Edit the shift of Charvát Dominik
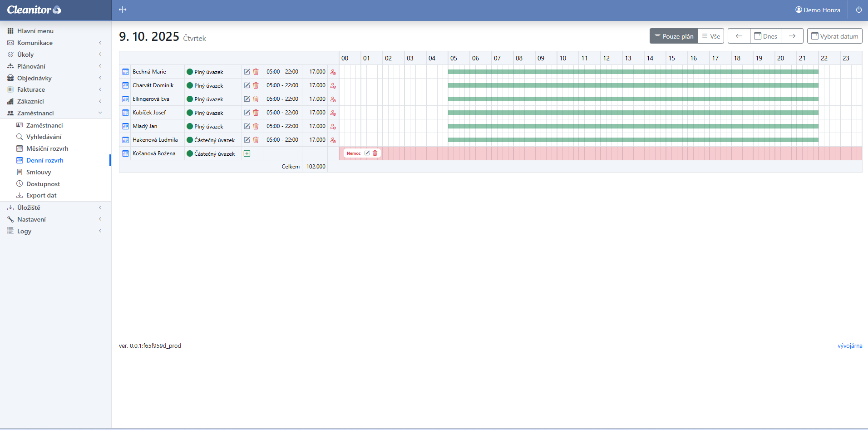The height and width of the screenshot is (430, 868). [x=247, y=85]
